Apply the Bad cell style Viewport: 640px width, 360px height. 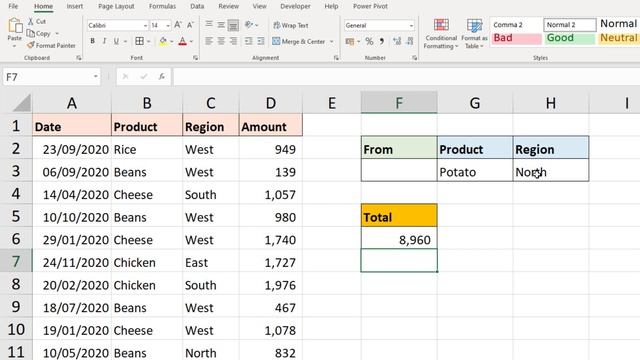tap(516, 38)
